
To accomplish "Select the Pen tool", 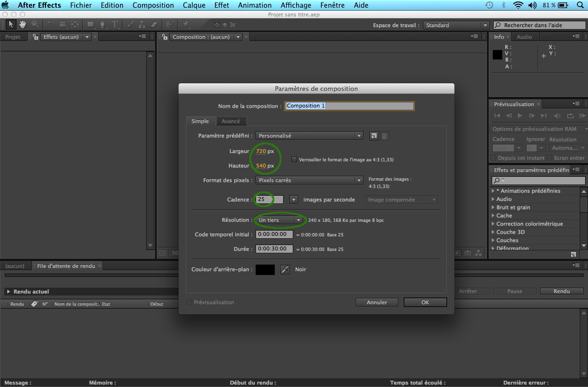I will tap(103, 25).
